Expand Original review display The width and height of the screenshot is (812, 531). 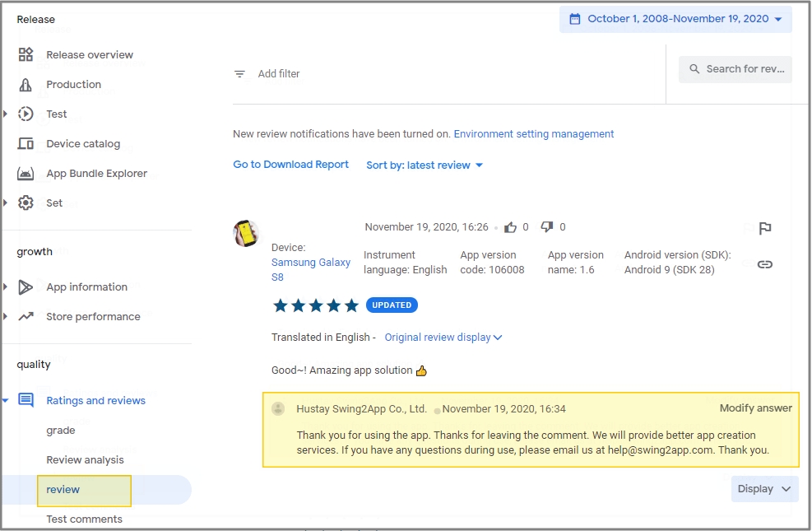point(443,338)
